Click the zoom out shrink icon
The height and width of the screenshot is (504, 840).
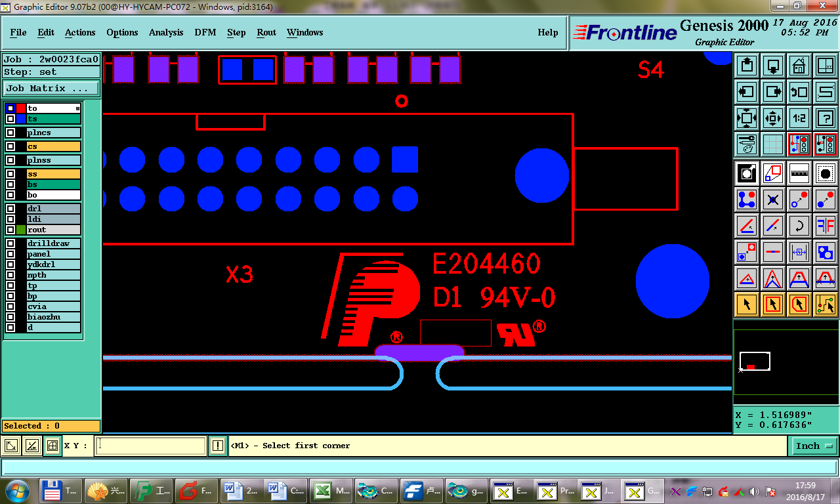[773, 118]
